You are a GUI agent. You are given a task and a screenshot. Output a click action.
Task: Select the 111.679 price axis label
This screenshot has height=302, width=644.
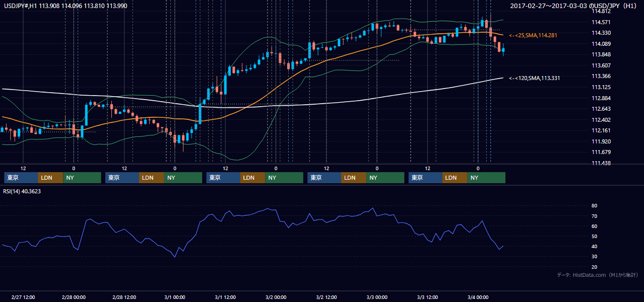click(601, 152)
